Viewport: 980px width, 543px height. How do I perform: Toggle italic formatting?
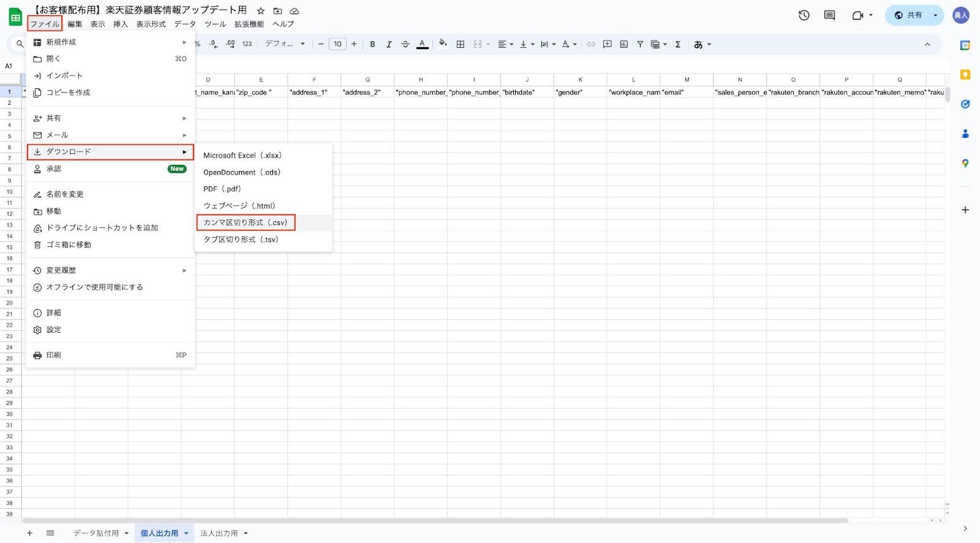388,44
